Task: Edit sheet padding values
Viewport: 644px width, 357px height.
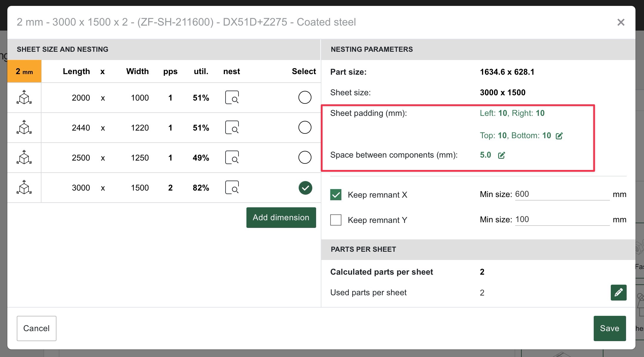Action: 559,136
